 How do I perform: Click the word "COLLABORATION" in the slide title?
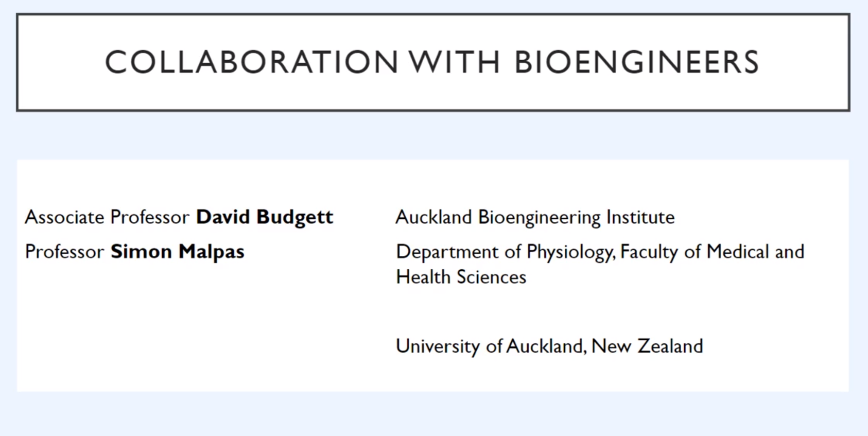point(251,62)
